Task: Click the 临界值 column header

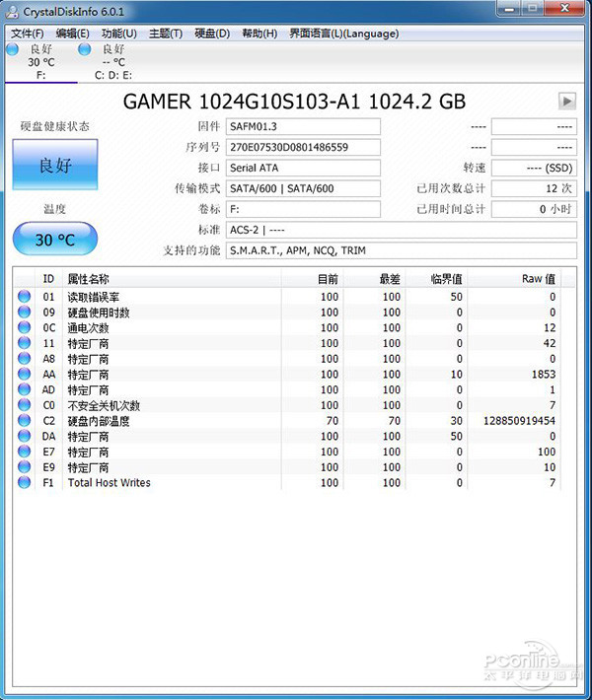Action: coord(436,279)
